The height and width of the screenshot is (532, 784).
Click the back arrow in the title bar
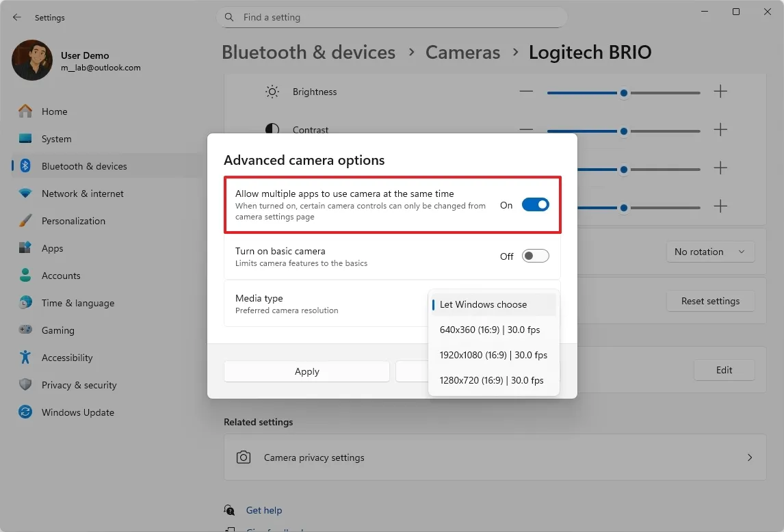pos(16,17)
